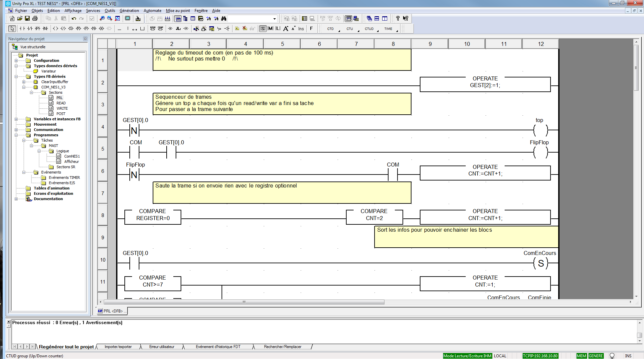Screen dimensions: 644x359
Task: Toggle the Ins insert mode
Action: click(x=301, y=29)
